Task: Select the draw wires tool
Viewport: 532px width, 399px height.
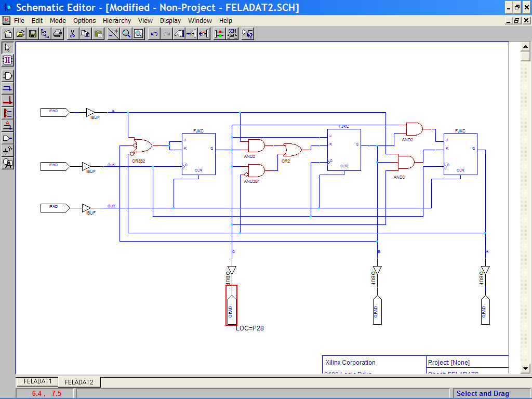Action: point(7,88)
